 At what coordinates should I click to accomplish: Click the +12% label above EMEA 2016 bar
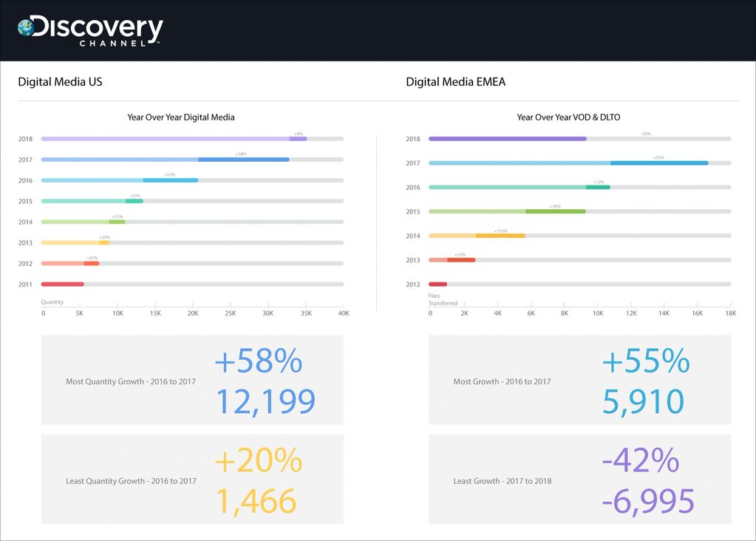click(599, 182)
